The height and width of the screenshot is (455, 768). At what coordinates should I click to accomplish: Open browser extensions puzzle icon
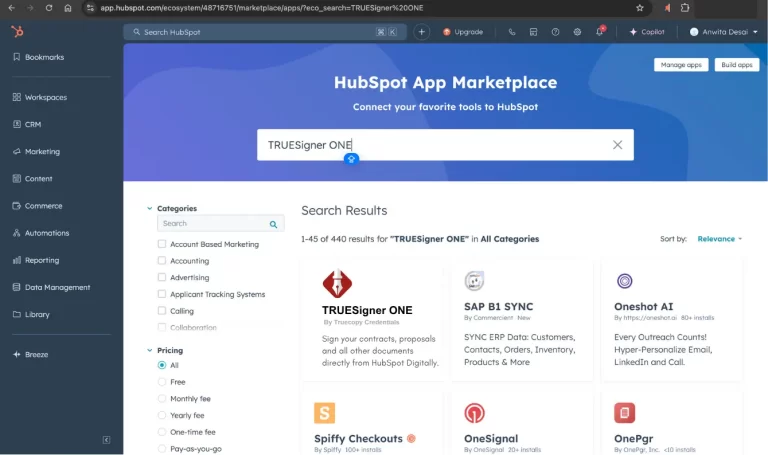point(685,8)
